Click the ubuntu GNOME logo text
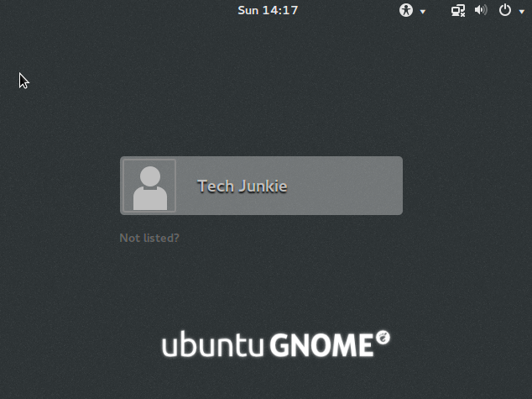 point(276,344)
